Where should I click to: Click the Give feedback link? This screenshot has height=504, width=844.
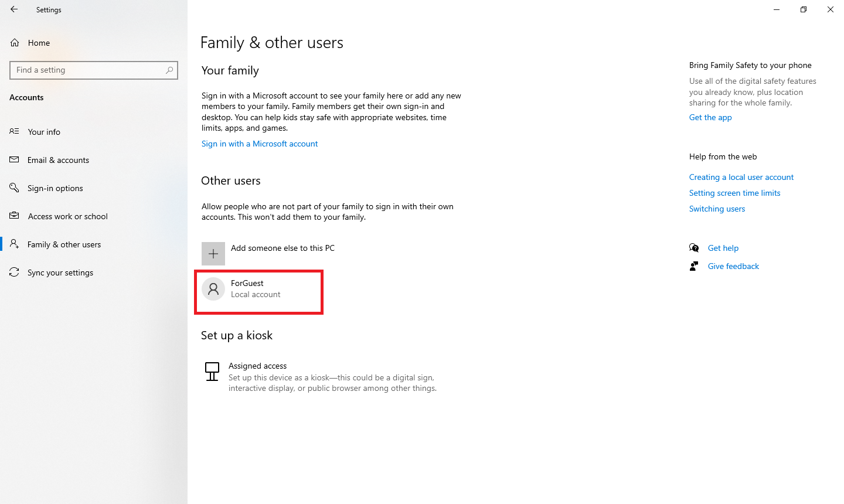[733, 266]
